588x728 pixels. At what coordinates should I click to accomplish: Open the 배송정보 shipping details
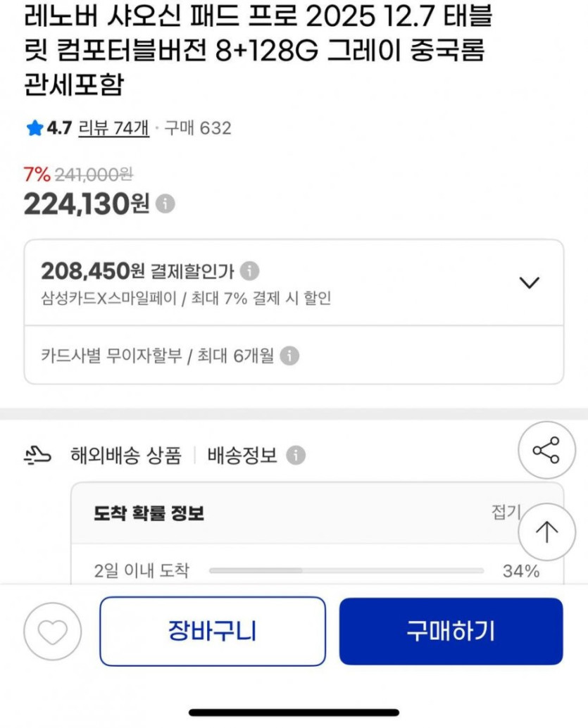242,456
